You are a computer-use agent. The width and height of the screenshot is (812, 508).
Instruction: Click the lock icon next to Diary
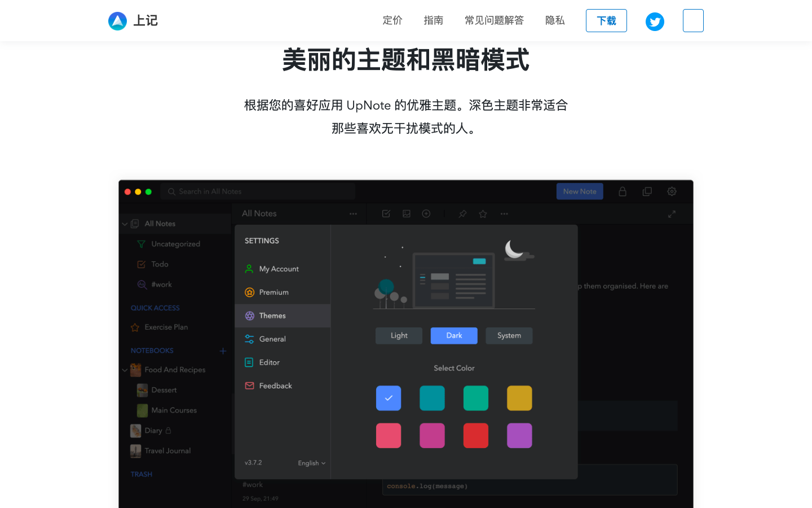[x=168, y=430]
